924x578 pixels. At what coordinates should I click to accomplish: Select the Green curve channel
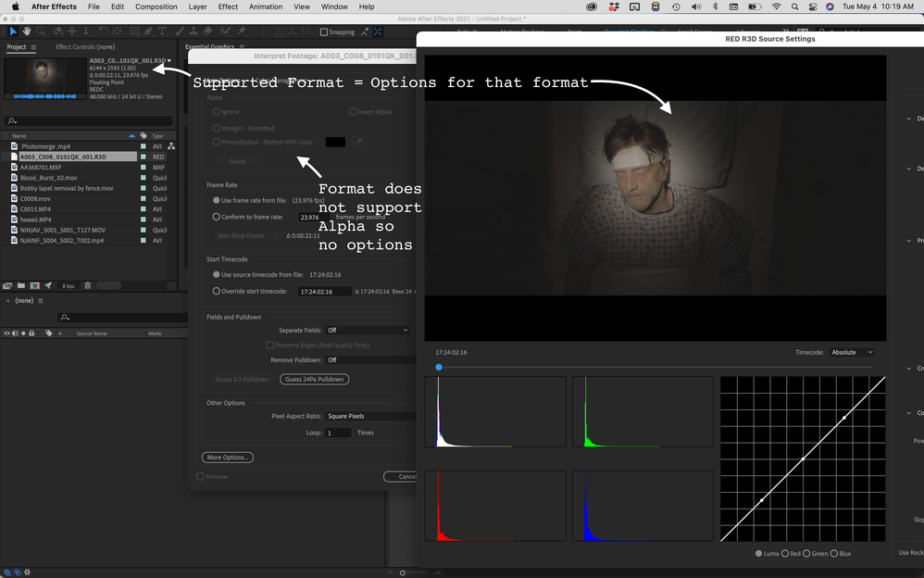806,553
